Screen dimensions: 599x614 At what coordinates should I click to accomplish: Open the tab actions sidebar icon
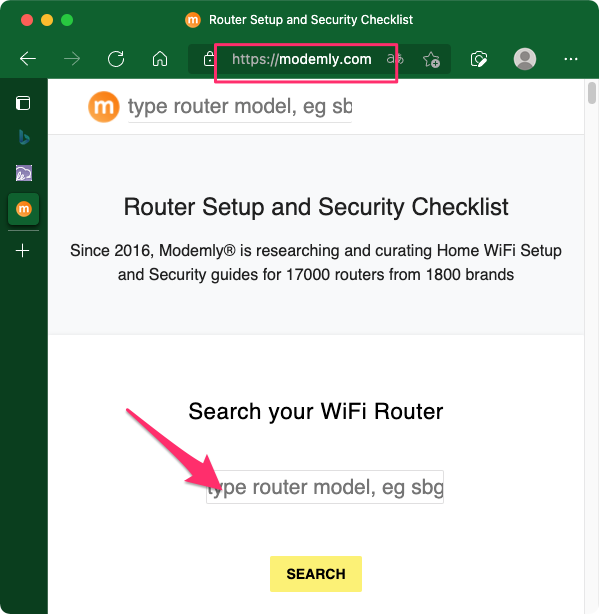[23, 103]
